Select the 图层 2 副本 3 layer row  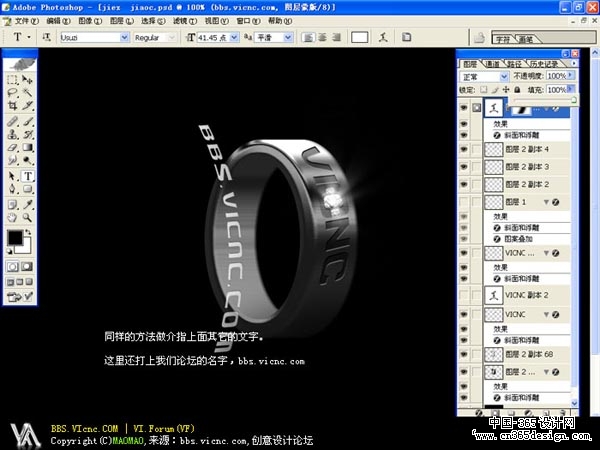[527, 167]
